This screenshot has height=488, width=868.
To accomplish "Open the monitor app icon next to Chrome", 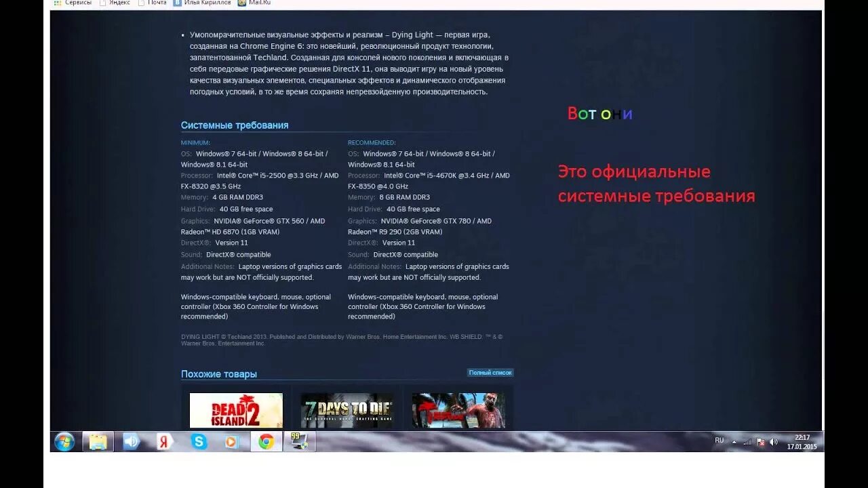I will coord(299,442).
